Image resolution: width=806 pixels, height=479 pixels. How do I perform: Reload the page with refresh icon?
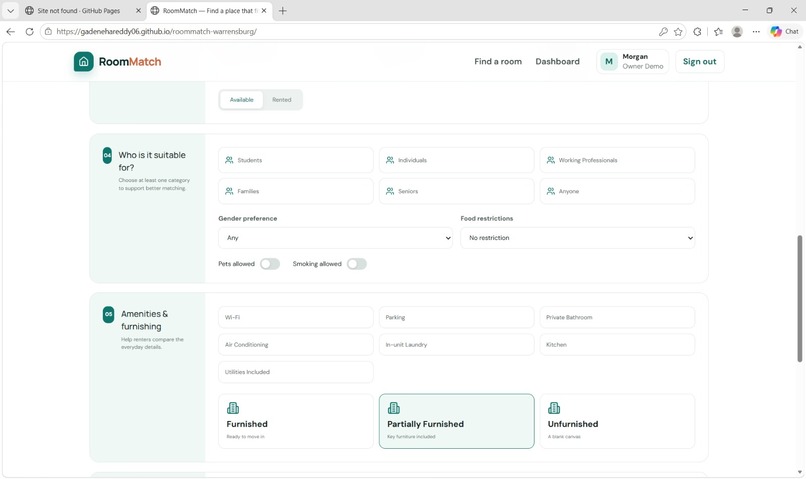click(29, 31)
